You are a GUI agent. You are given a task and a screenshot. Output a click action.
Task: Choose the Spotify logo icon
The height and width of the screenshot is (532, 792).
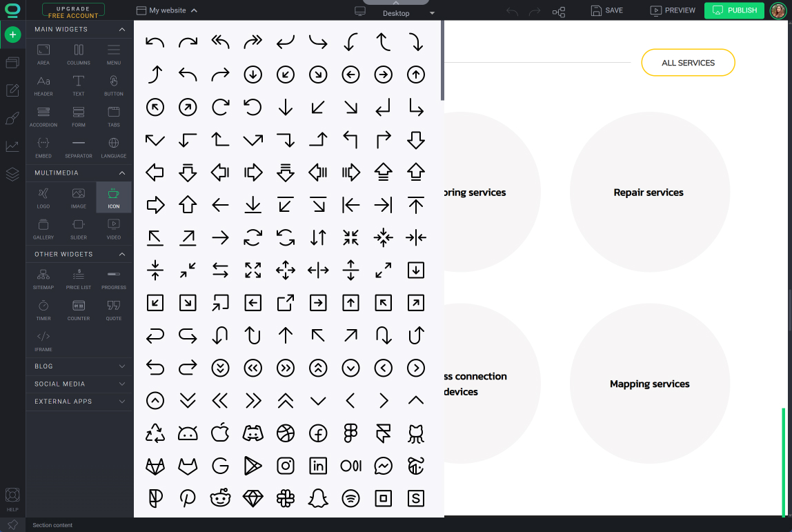[350, 498]
